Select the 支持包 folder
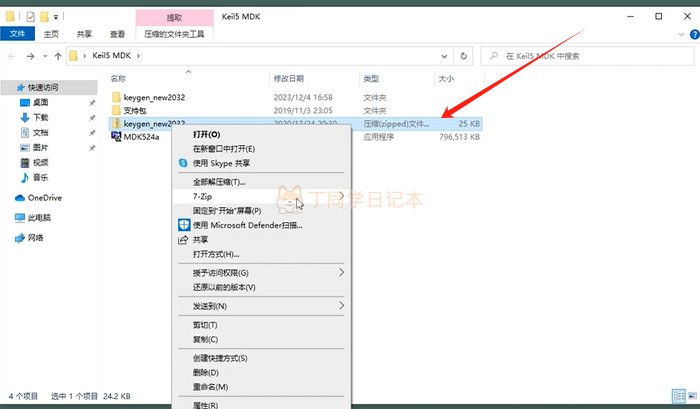 (134, 110)
